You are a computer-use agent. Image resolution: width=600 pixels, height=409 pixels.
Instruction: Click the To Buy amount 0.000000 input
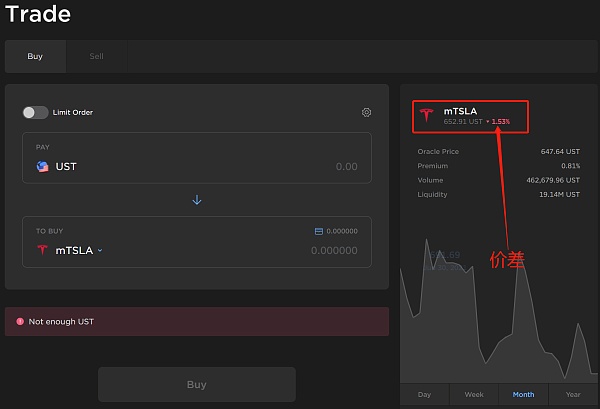pyautogui.click(x=334, y=251)
